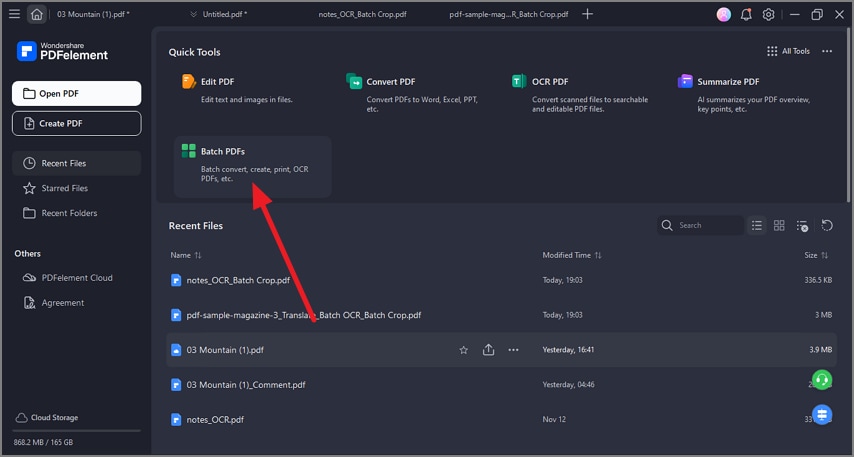Open more options for 03 Mountain (1).pdf
This screenshot has width=854, height=457.
513,350
